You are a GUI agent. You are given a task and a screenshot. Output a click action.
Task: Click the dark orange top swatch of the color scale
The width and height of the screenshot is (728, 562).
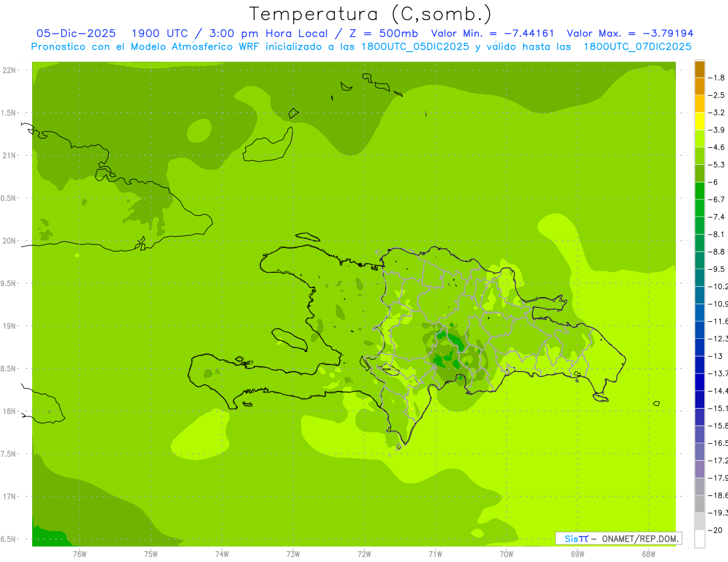(699, 69)
